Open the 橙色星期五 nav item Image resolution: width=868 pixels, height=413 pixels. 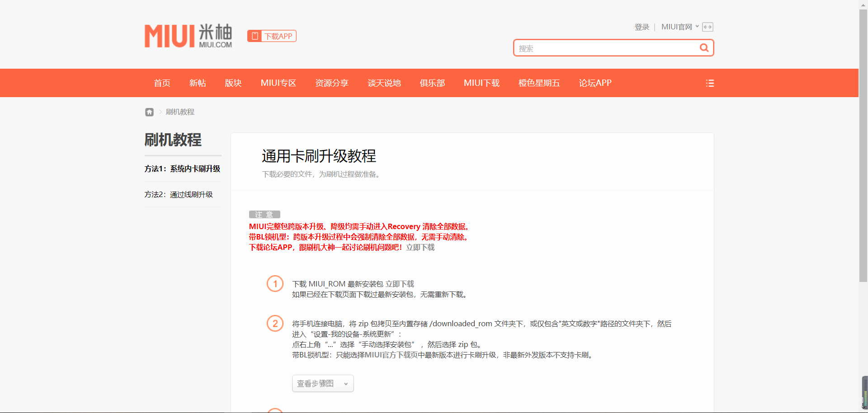[539, 83]
